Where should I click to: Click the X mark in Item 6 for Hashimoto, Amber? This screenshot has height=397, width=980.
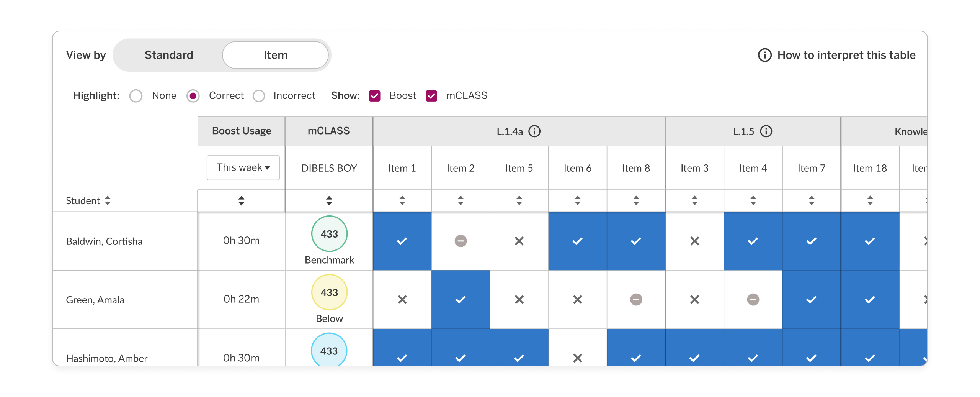pos(578,358)
